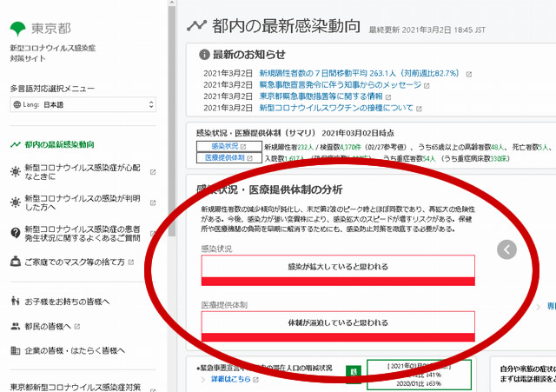Click the building icon beside 企業の皆様・はたらく皆様へ
The image size is (556, 392).
click(15, 351)
